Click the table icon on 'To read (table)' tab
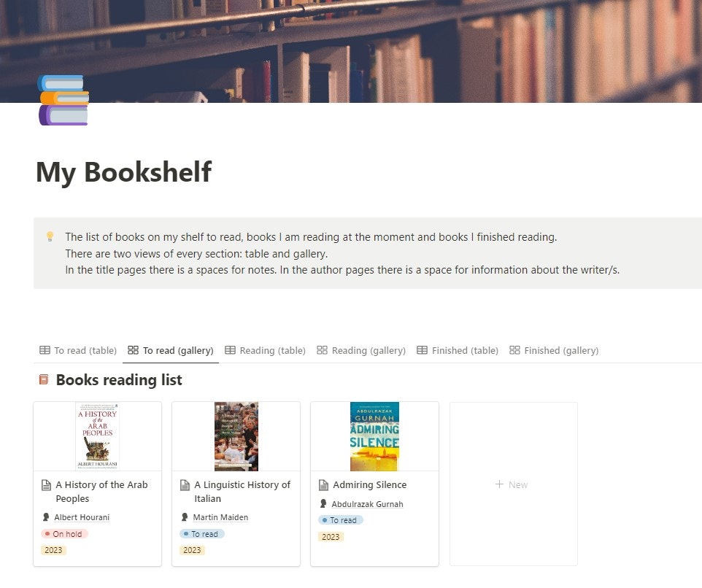This screenshot has width=702, height=588. click(x=45, y=350)
